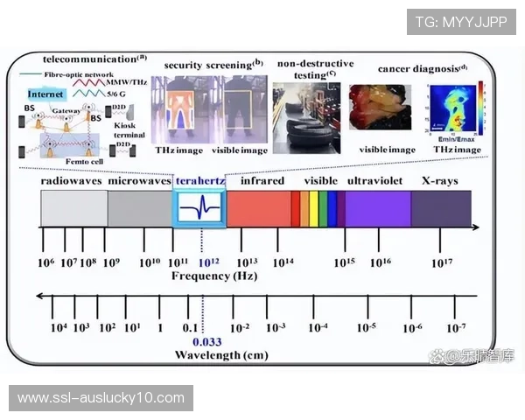The height and width of the screenshot is (420, 525).
Task: Click the 0.033 wavelength value
Action: 206,341
